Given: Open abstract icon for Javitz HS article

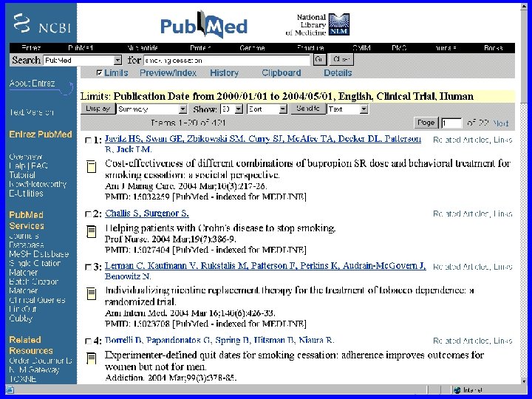Looking at the screenshot, I should click(92, 166).
